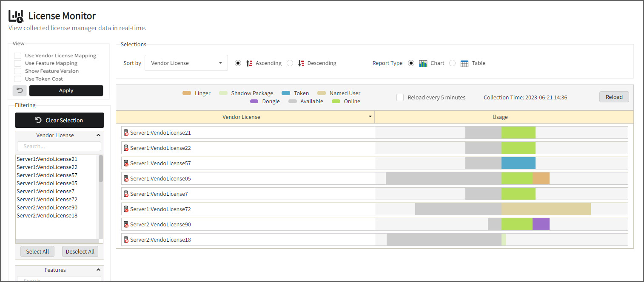
Task: Click the purple Dongle usage bar for VendoLicense90
Action: click(541, 224)
